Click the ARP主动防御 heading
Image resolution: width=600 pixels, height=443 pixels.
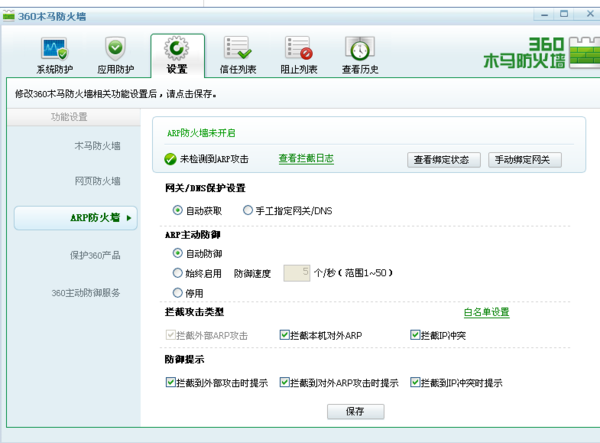pos(192,235)
